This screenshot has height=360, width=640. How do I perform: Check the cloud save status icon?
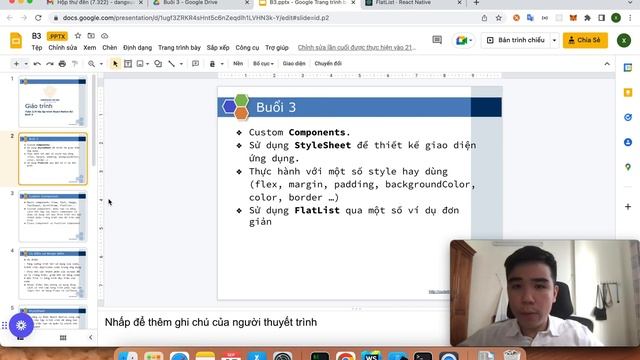[104, 36]
